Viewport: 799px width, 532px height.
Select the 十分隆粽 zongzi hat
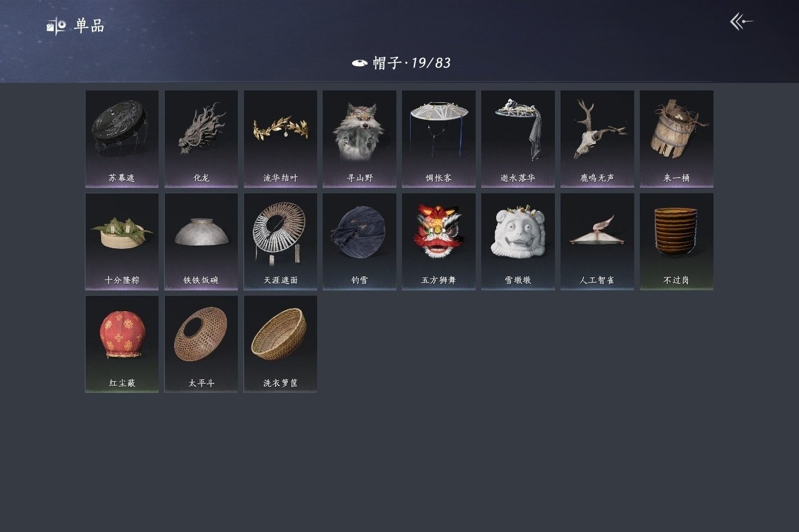(x=122, y=241)
